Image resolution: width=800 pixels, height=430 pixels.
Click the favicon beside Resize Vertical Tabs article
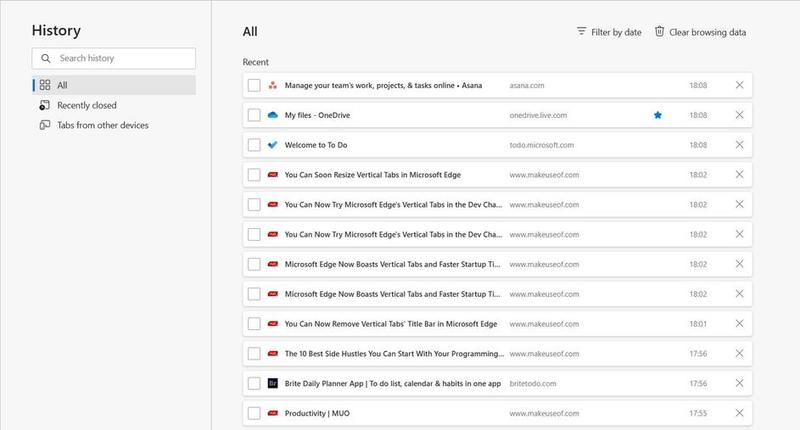click(273, 174)
